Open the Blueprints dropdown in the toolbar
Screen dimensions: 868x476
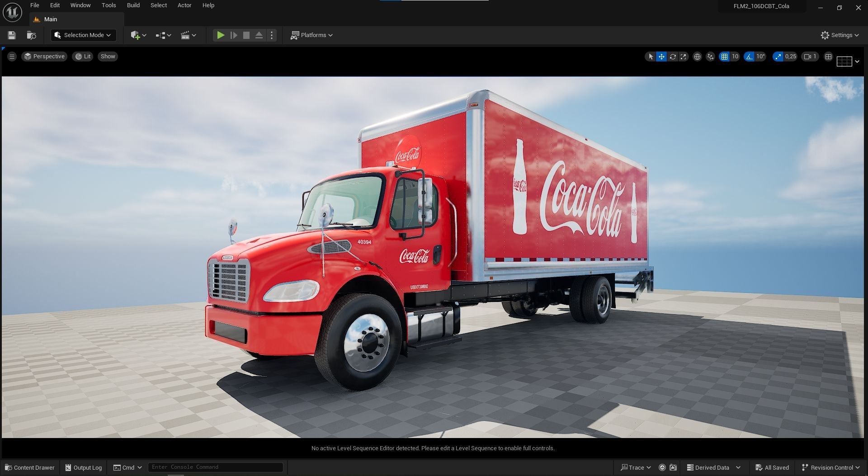[x=163, y=35]
